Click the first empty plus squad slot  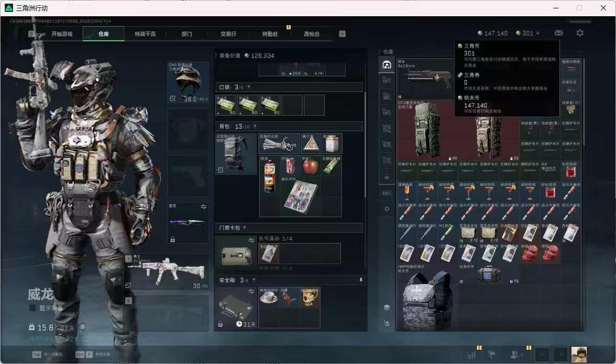[541, 355]
